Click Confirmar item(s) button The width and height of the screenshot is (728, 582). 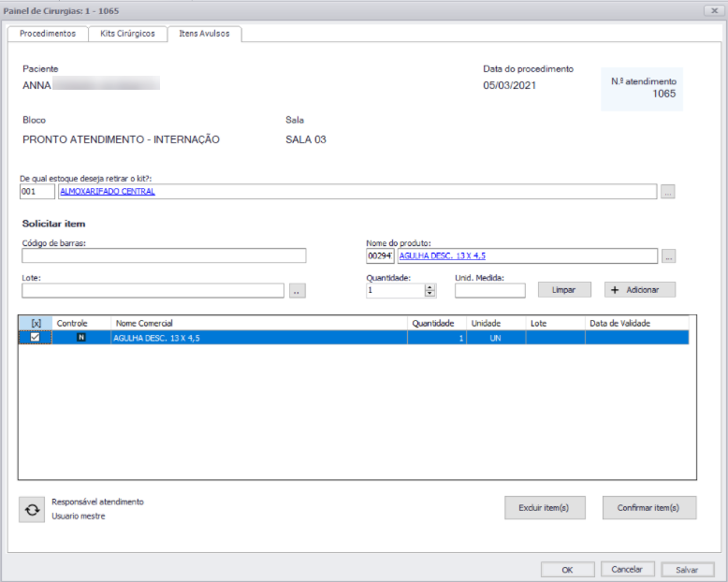point(649,508)
